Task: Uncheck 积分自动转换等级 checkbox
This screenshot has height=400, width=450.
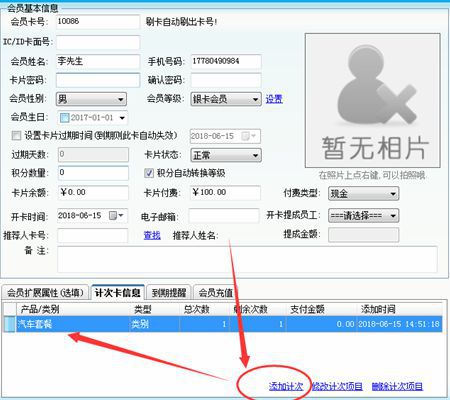Action: 149,173
